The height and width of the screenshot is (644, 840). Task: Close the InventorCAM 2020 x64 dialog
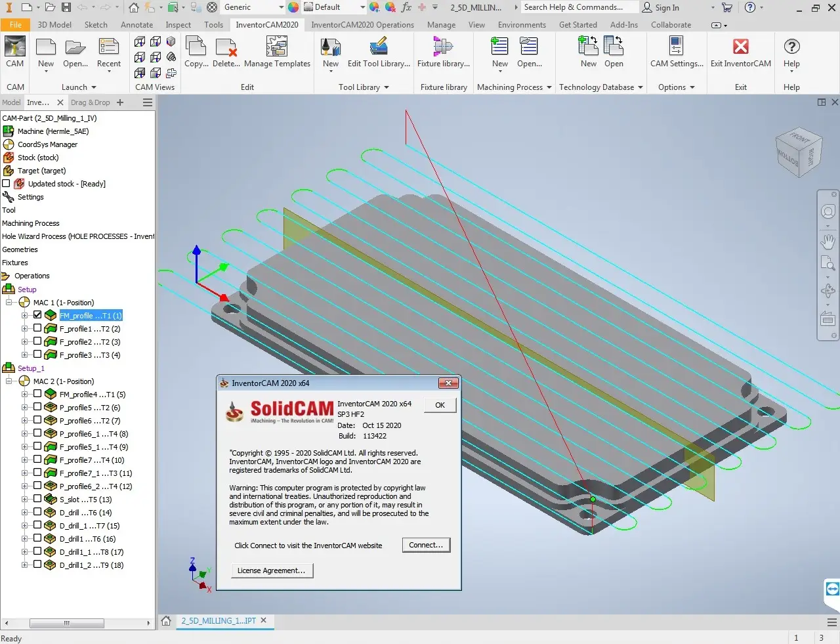click(x=448, y=383)
